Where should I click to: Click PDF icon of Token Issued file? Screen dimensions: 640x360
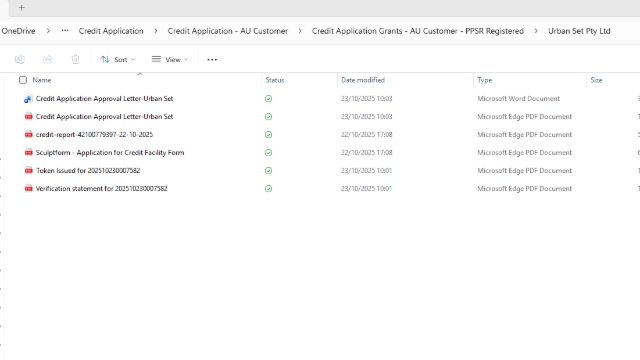click(28, 171)
